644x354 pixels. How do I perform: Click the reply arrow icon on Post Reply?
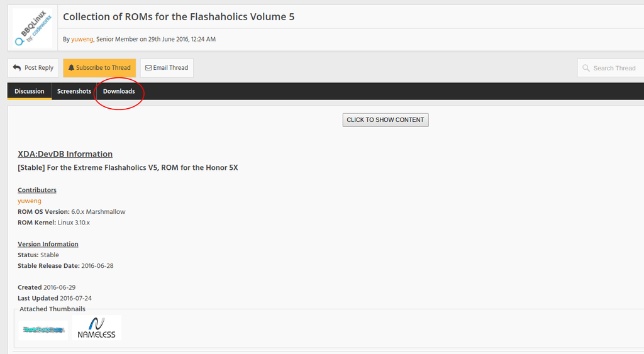tap(17, 68)
